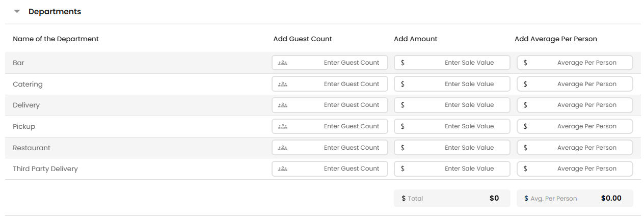Click the Total amount summary box
Image resolution: width=644 pixels, height=221 pixels.
(x=451, y=199)
